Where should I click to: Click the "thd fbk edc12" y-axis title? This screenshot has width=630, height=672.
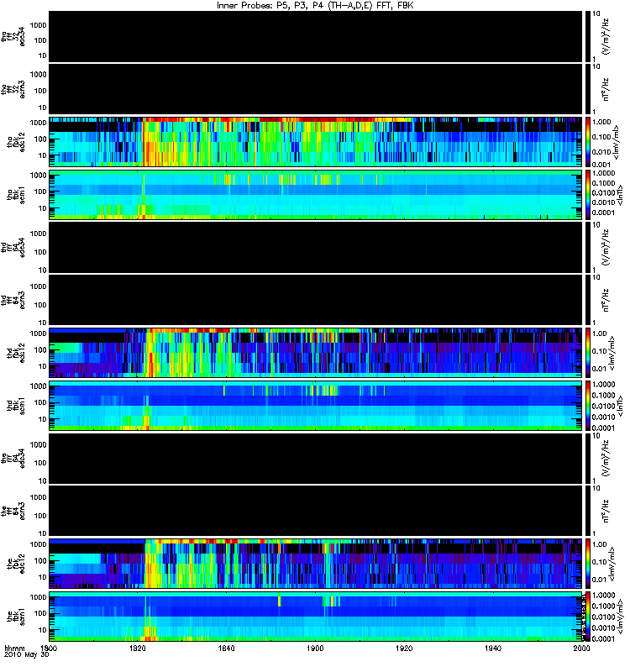click(x=16, y=353)
